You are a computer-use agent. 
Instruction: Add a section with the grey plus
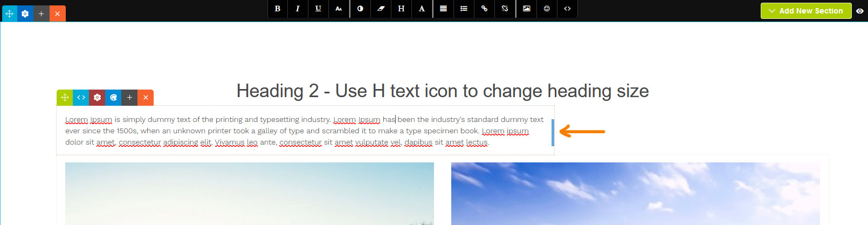[x=42, y=13]
